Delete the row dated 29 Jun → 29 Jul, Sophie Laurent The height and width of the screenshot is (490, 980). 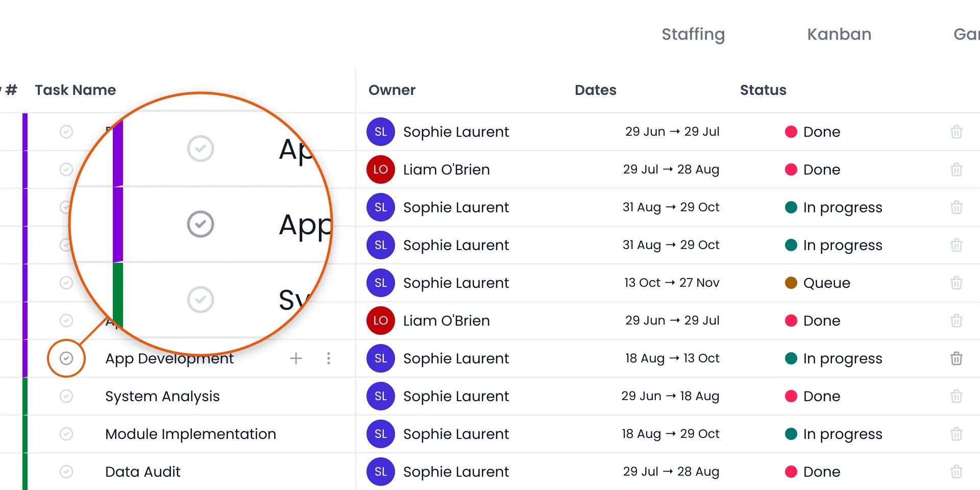pyautogui.click(x=957, y=132)
